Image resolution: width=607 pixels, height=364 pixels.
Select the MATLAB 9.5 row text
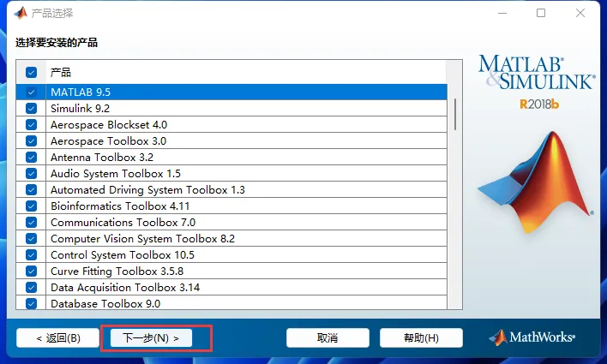coord(81,92)
